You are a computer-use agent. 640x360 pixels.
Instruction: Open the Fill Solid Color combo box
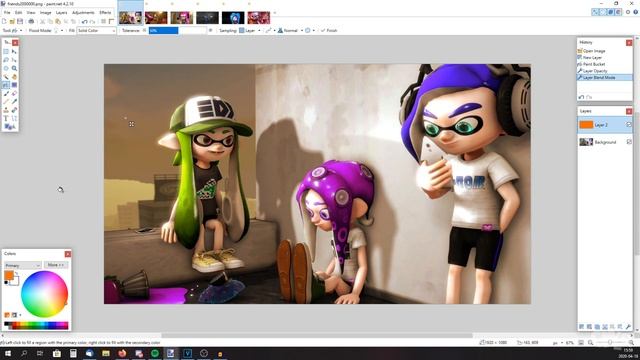point(97,30)
